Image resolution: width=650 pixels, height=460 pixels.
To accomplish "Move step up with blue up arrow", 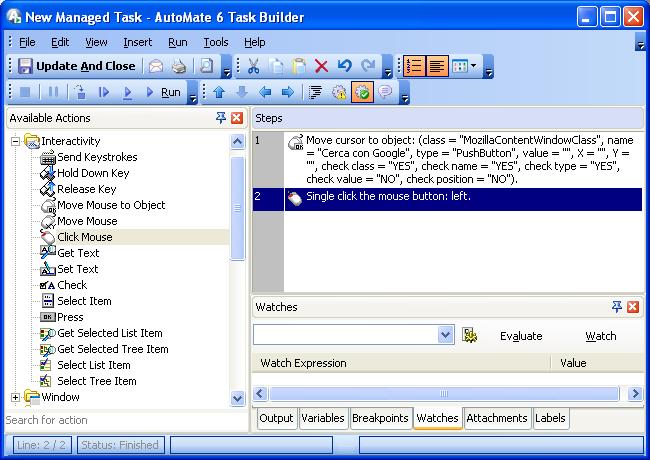I will pyautogui.click(x=219, y=92).
